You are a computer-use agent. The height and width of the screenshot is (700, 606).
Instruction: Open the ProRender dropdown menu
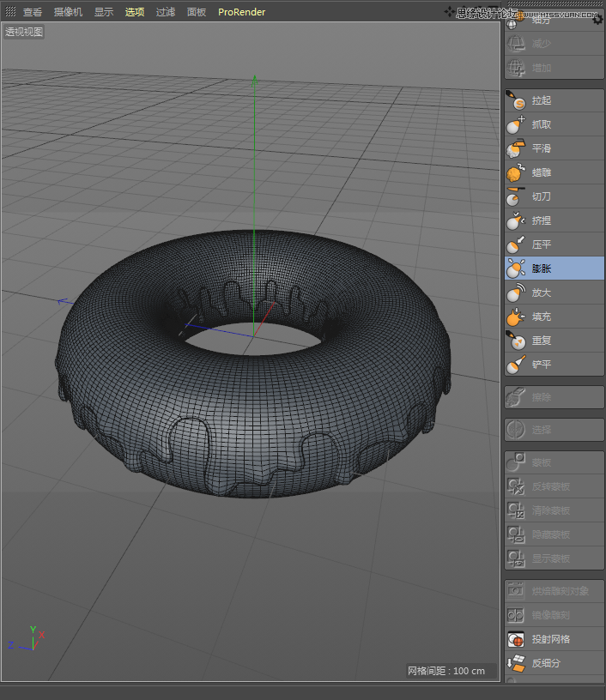point(241,12)
